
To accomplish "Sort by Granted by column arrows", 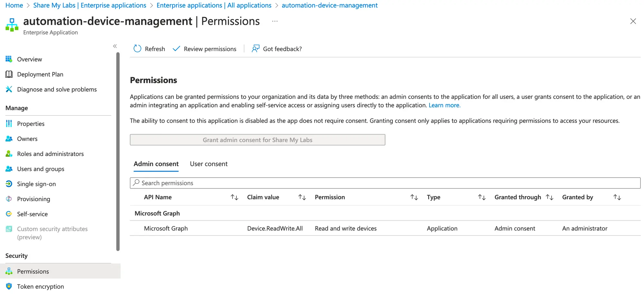I will click(x=617, y=197).
